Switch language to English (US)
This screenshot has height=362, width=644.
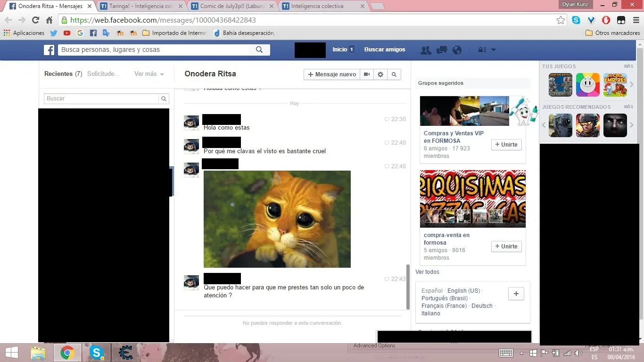pos(463,291)
